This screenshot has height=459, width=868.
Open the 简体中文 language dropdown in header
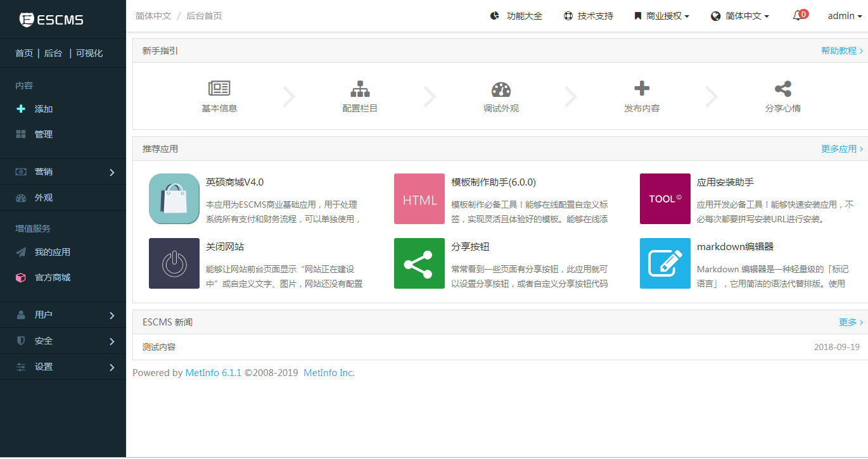[740, 16]
